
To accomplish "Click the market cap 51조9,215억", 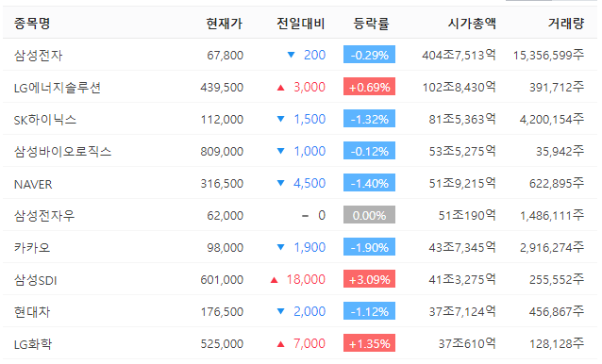I will 462,184.
